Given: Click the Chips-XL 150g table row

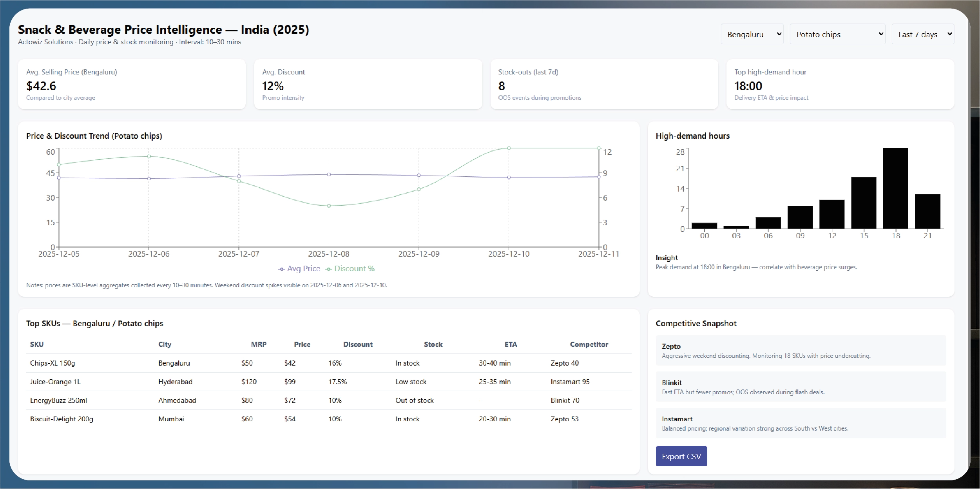Looking at the screenshot, I should pyautogui.click(x=328, y=363).
